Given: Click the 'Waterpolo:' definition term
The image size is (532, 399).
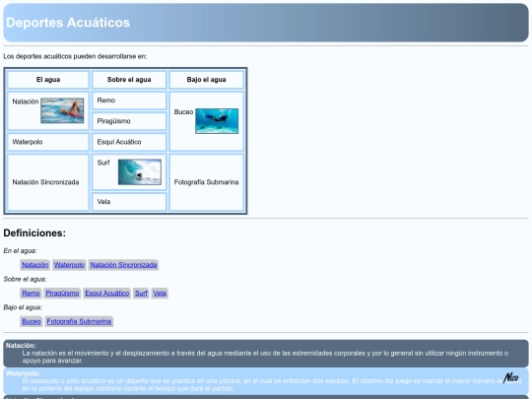Looking at the screenshot, I should click(x=23, y=373).
